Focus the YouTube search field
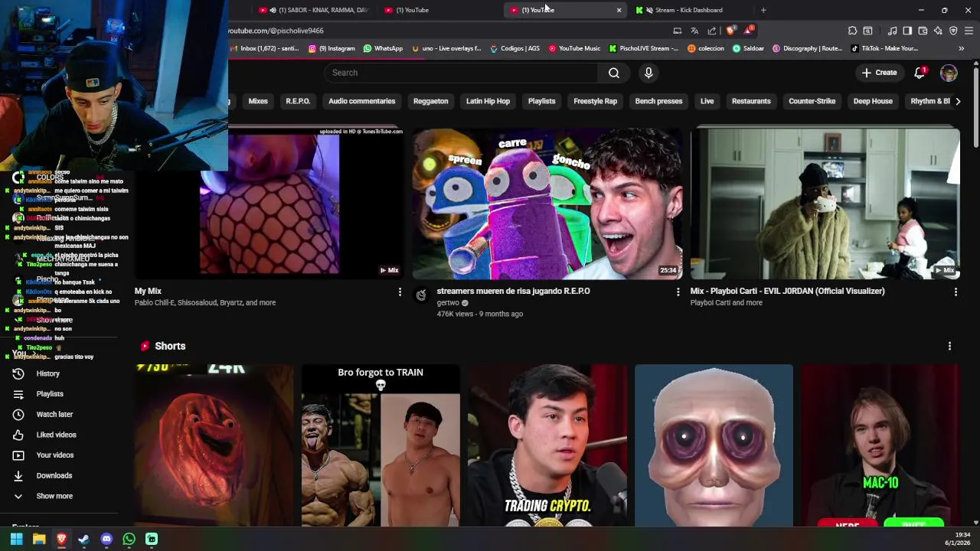Image resolution: width=980 pixels, height=551 pixels. (x=461, y=73)
